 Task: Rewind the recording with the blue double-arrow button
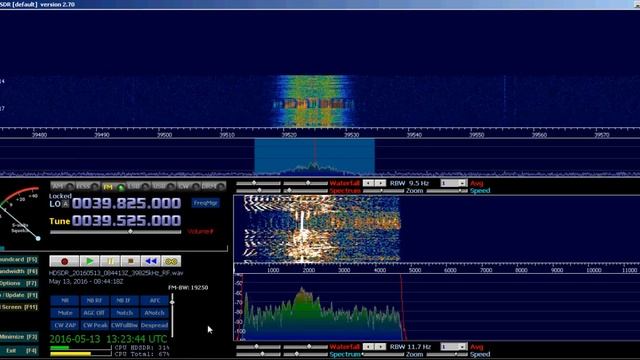coord(151,261)
